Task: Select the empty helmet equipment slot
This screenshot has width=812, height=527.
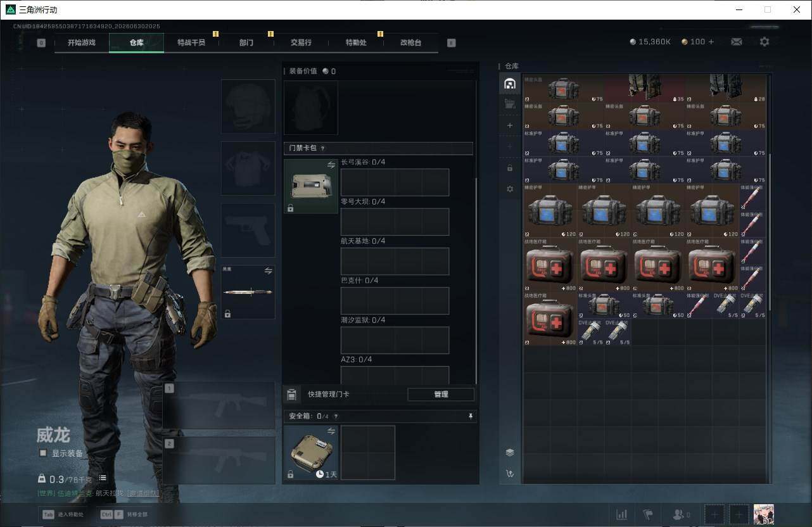Action: click(x=248, y=106)
